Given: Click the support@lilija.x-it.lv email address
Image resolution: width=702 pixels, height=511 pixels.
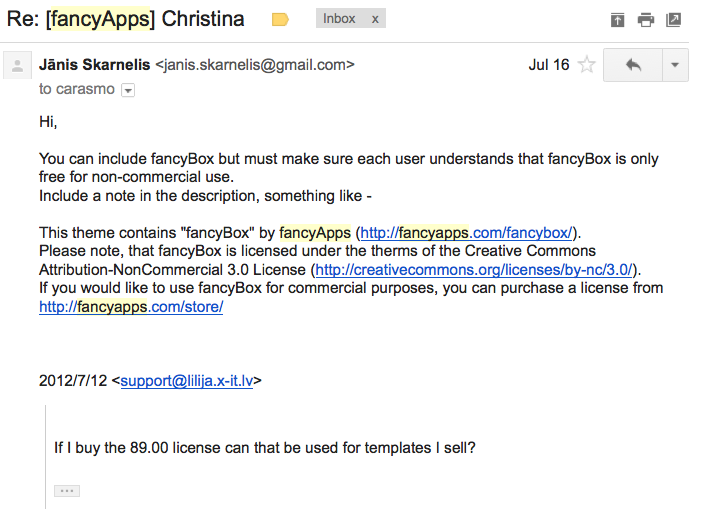Looking at the screenshot, I should (189, 381).
